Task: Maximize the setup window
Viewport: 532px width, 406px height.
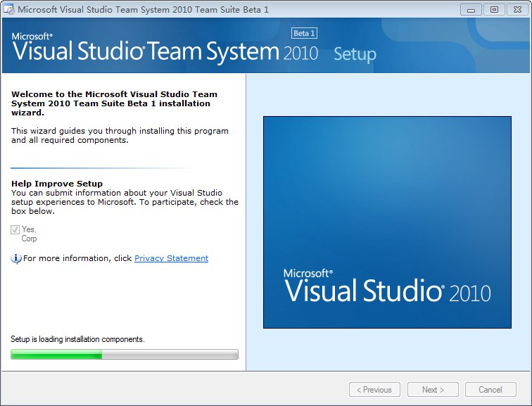Action: coord(494,10)
